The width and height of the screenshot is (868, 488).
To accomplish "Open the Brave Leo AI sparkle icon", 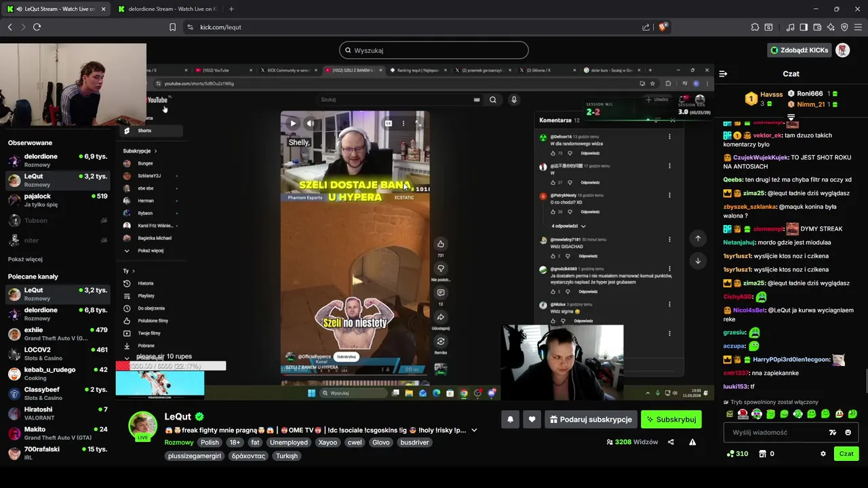I will coord(831,27).
